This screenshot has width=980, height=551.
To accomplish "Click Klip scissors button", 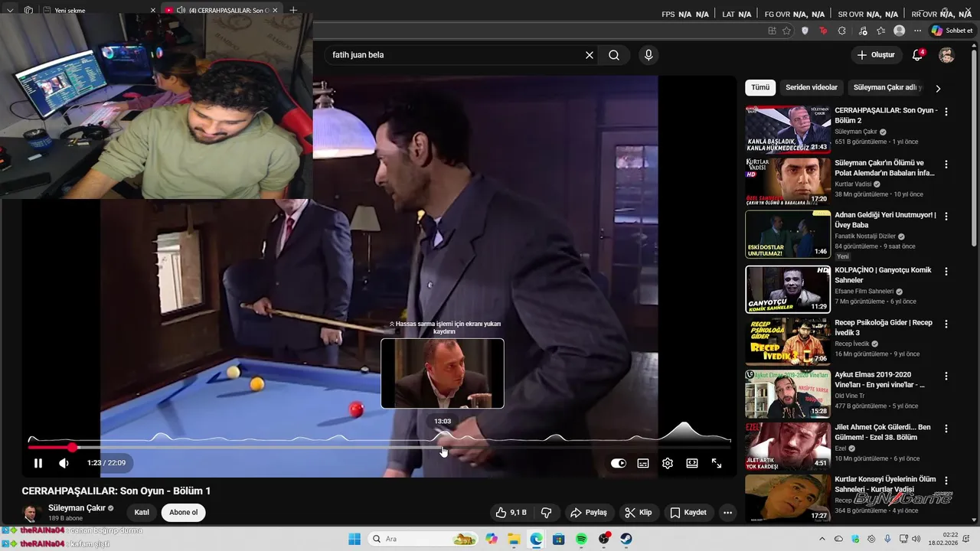I will 638,513.
